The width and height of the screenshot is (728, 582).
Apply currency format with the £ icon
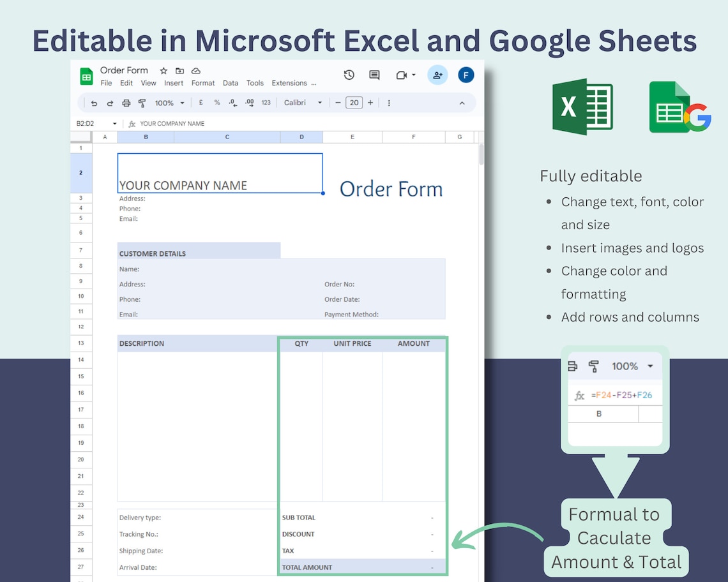(201, 102)
